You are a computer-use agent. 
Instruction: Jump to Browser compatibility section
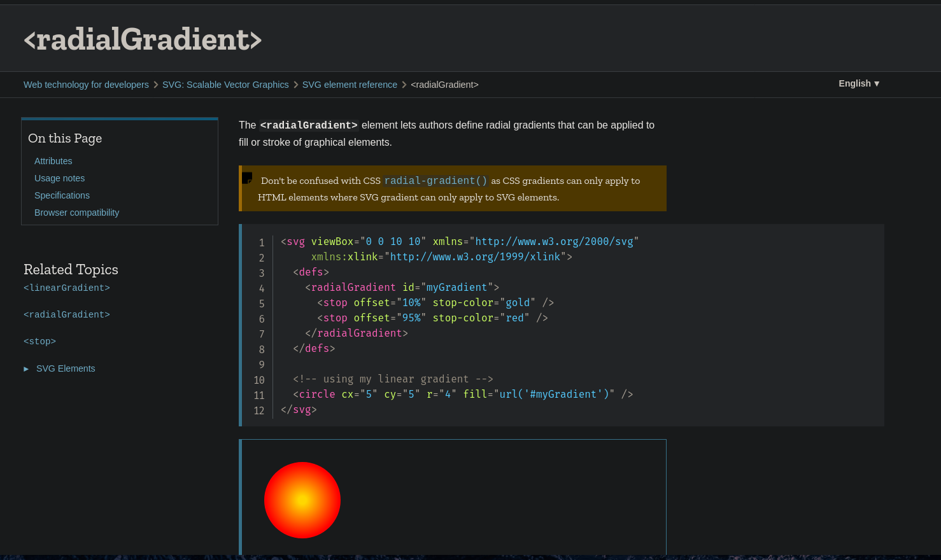(76, 213)
